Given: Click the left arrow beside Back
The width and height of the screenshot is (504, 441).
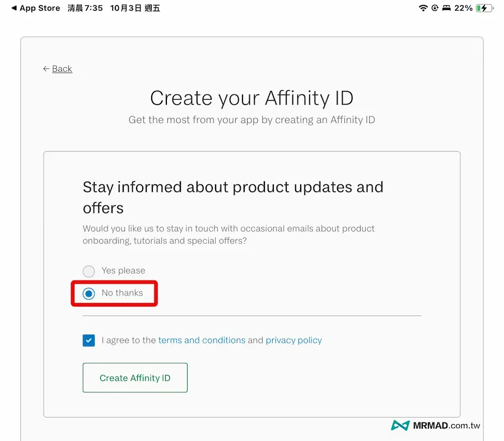Looking at the screenshot, I should tap(46, 68).
